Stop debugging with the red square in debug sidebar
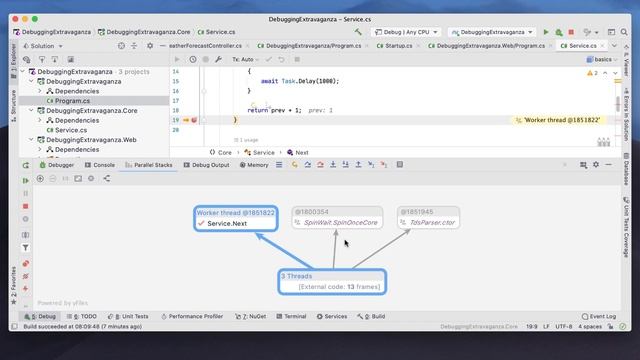Screen dimensions: 640x360 pos(26,206)
